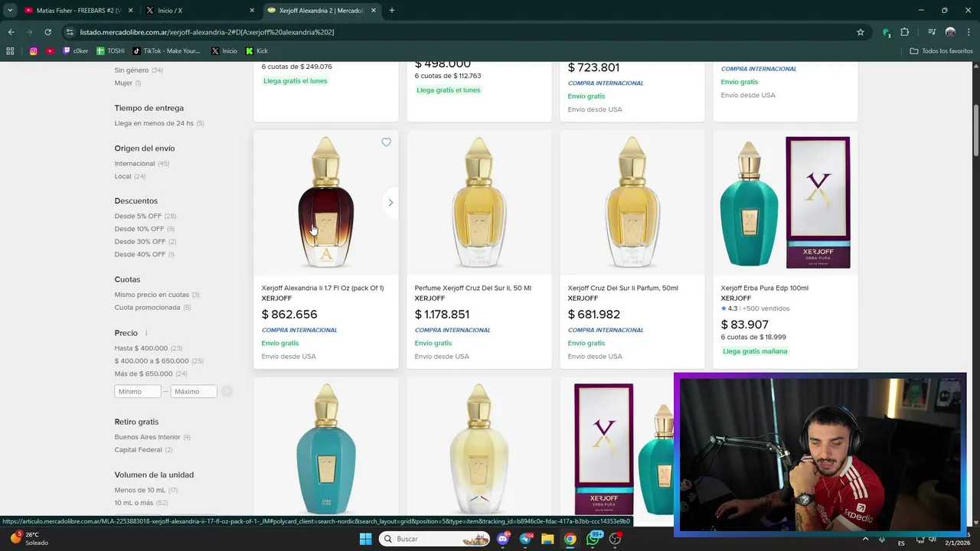Open Todos los favoritos folder
The width and height of the screenshot is (980, 551).
pyautogui.click(x=941, y=51)
